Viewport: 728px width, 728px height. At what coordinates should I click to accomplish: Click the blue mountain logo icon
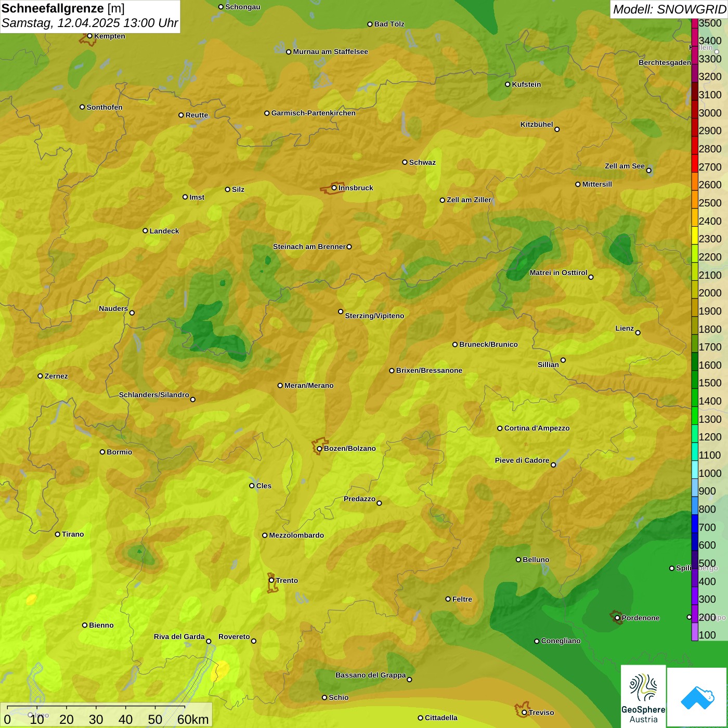click(x=697, y=697)
